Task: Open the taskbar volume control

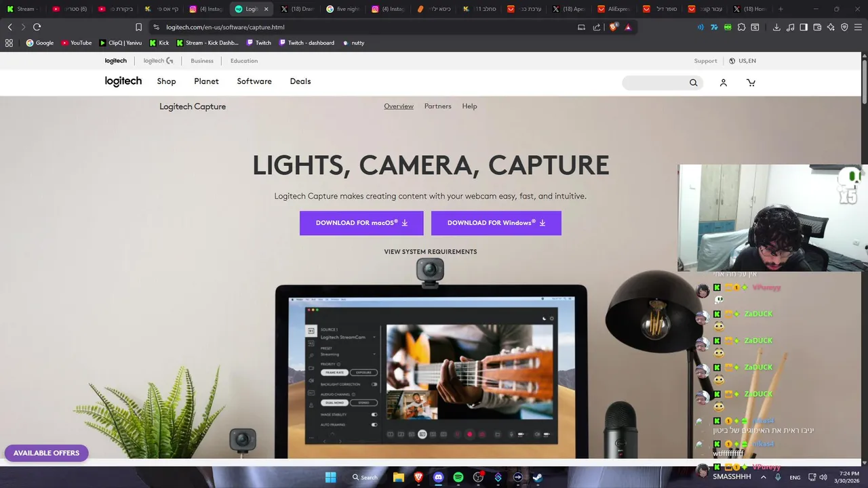Action: coord(823,477)
